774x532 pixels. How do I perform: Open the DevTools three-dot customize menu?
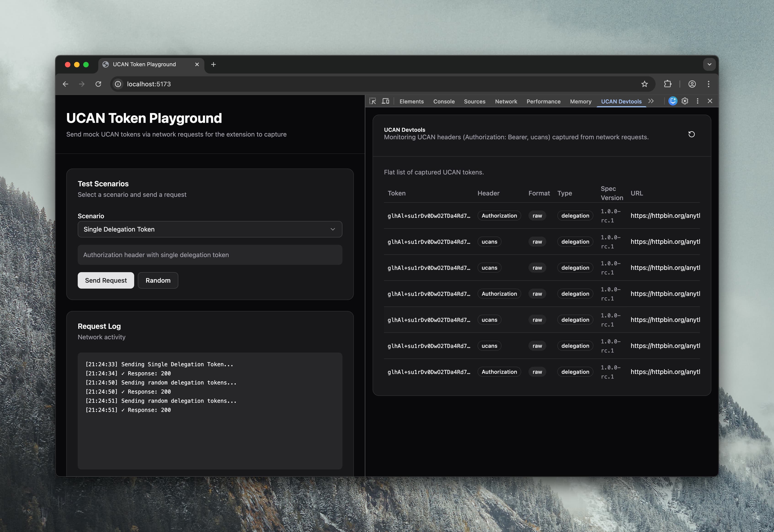[697, 101]
